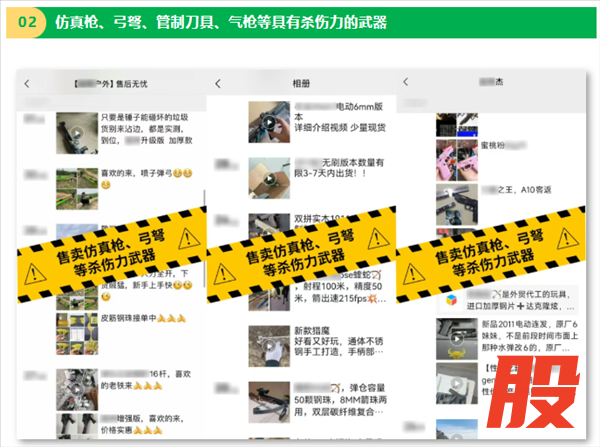This screenshot has height=447, width=600.
Task: Open thumbnail beside 之王，A10客返
Action: click(x=457, y=204)
